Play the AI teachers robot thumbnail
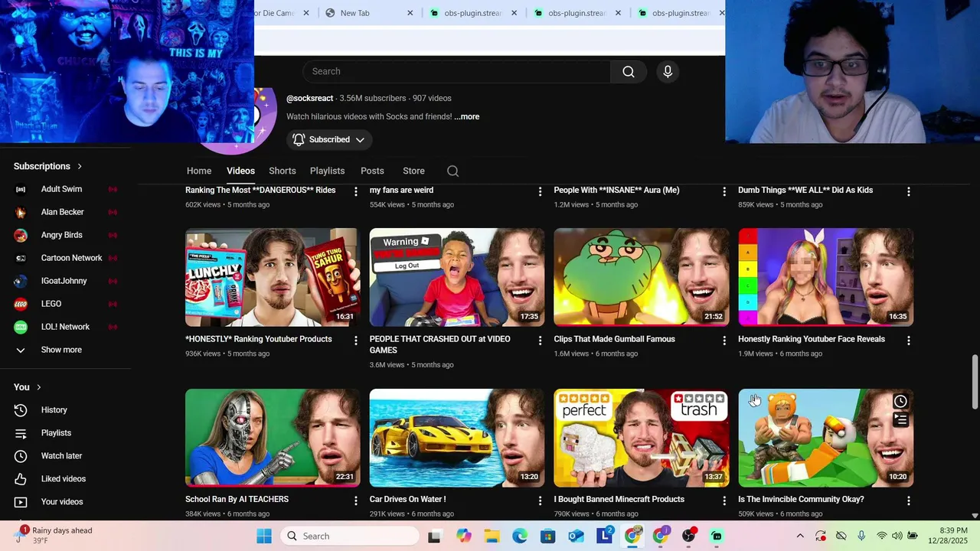This screenshot has height=551, width=980. (x=272, y=438)
